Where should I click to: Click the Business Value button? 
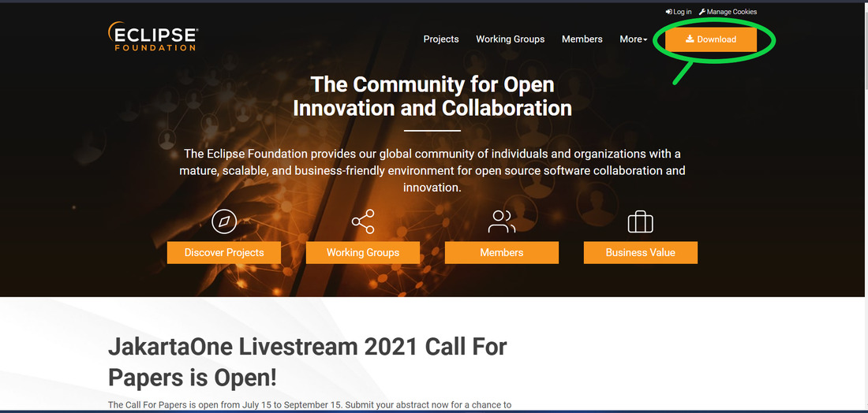pyautogui.click(x=641, y=253)
